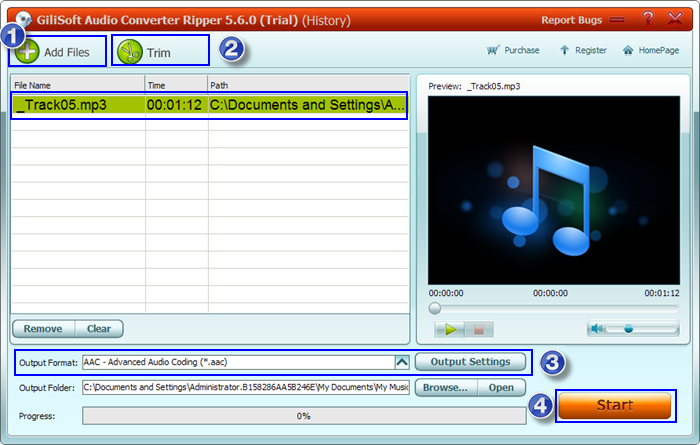Browse for an output folder
This screenshot has height=445, width=700.
444,387
